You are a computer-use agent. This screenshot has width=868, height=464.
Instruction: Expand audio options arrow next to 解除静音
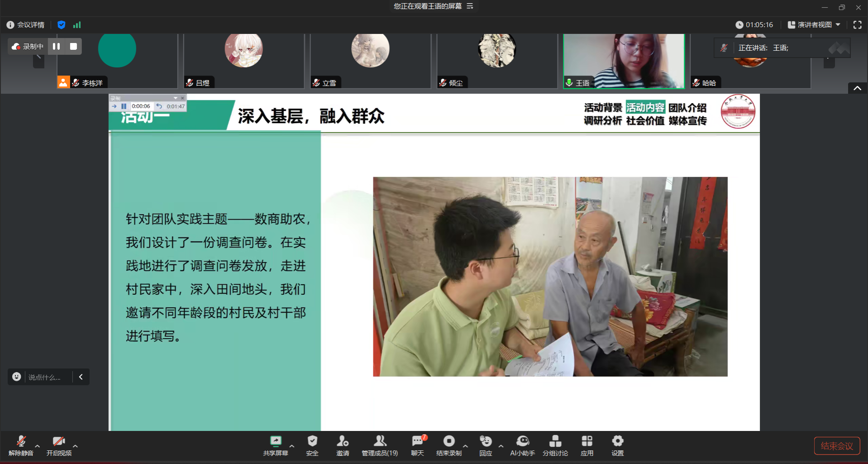pos(38,446)
